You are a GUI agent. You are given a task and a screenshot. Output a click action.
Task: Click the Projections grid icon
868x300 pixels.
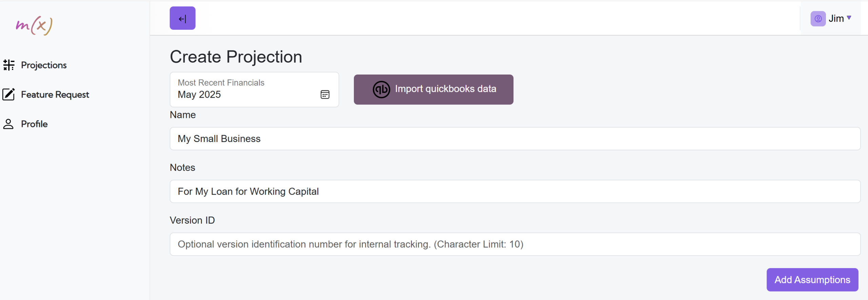coord(9,65)
